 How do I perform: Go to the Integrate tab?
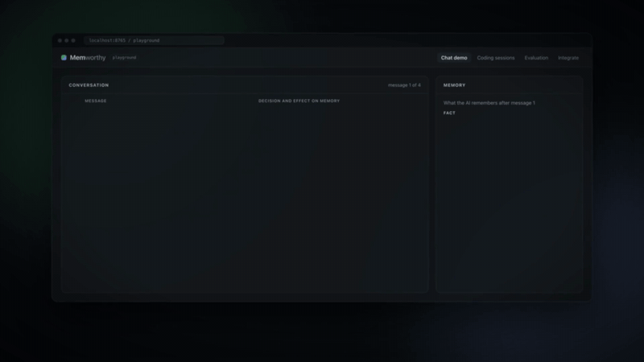click(x=568, y=58)
